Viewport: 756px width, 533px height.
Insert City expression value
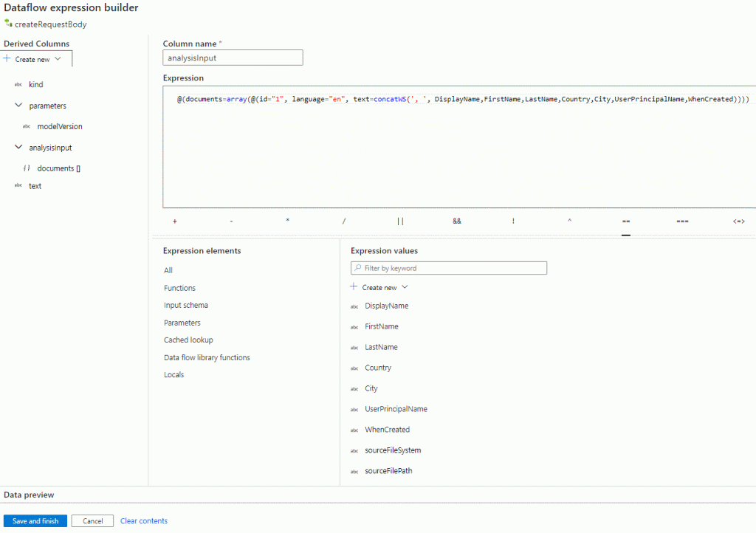pyautogui.click(x=371, y=388)
